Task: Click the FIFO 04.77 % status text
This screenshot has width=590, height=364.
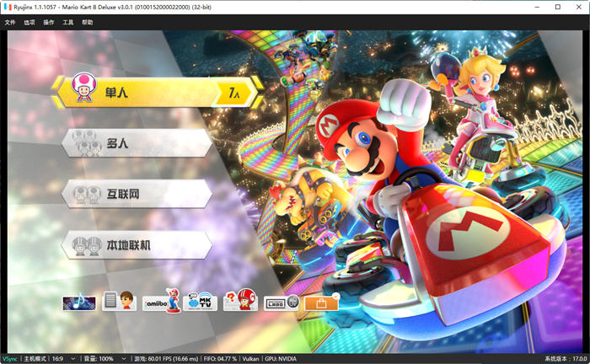Action: pos(220,359)
